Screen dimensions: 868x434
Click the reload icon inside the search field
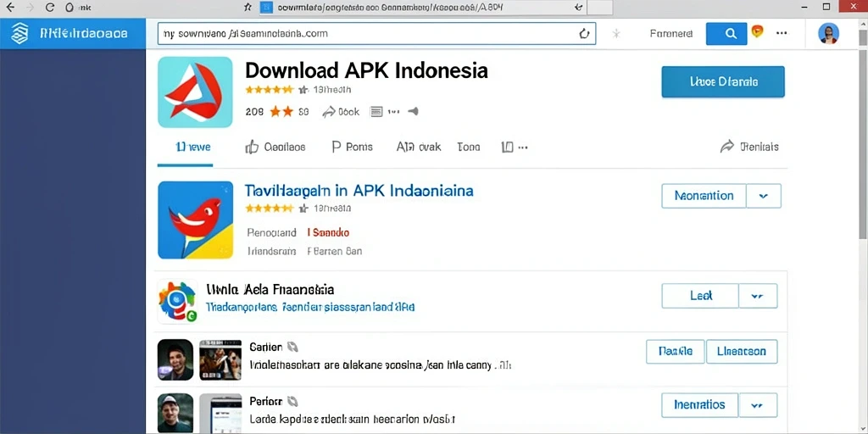pyautogui.click(x=584, y=34)
